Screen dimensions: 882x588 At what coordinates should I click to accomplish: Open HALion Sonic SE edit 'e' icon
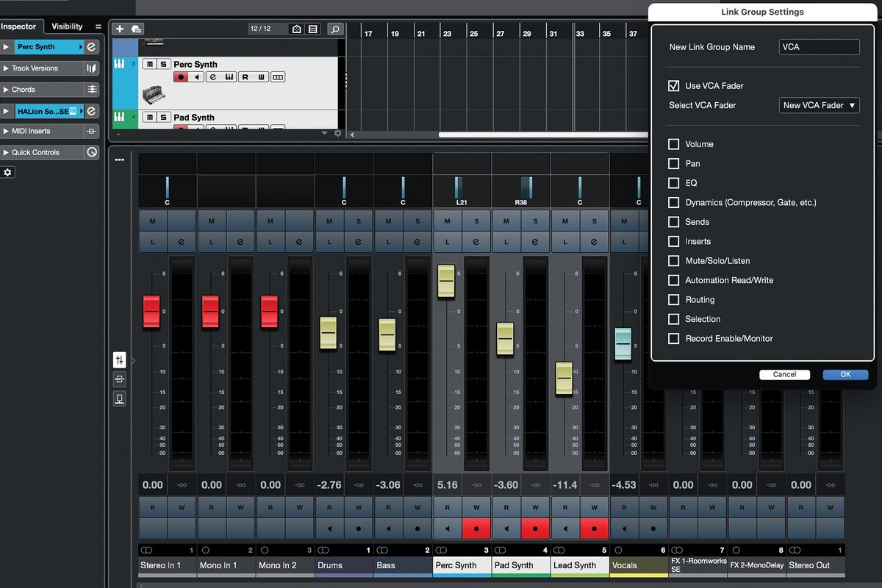click(92, 110)
